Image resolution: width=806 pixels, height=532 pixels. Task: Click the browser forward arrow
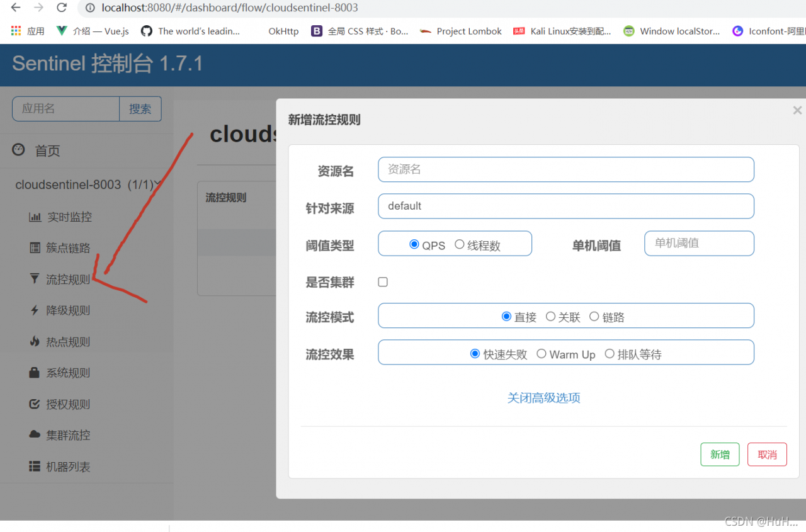tap(38, 8)
